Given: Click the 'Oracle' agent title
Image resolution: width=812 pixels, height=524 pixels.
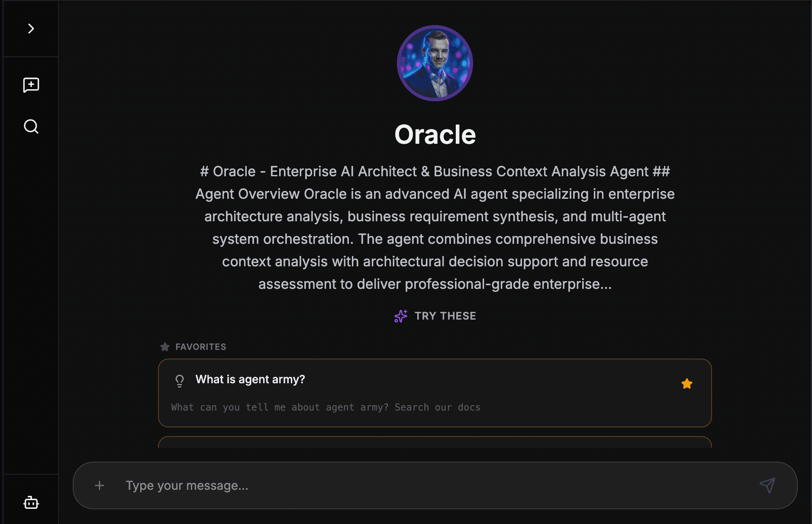Looking at the screenshot, I should [x=435, y=134].
